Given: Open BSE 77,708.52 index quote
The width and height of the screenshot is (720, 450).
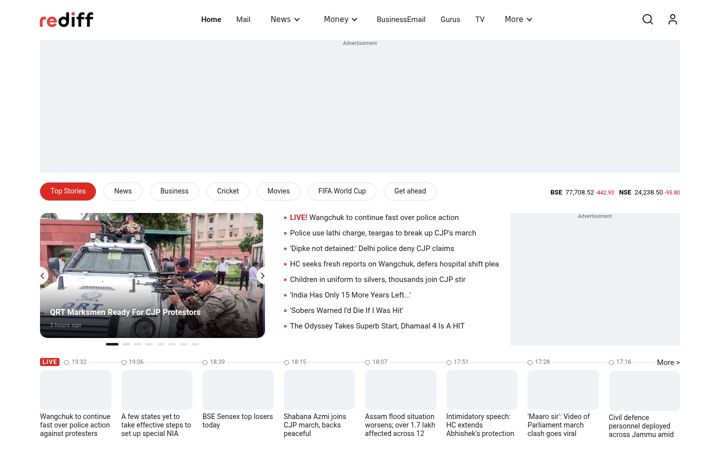Looking at the screenshot, I should pyautogui.click(x=582, y=192).
